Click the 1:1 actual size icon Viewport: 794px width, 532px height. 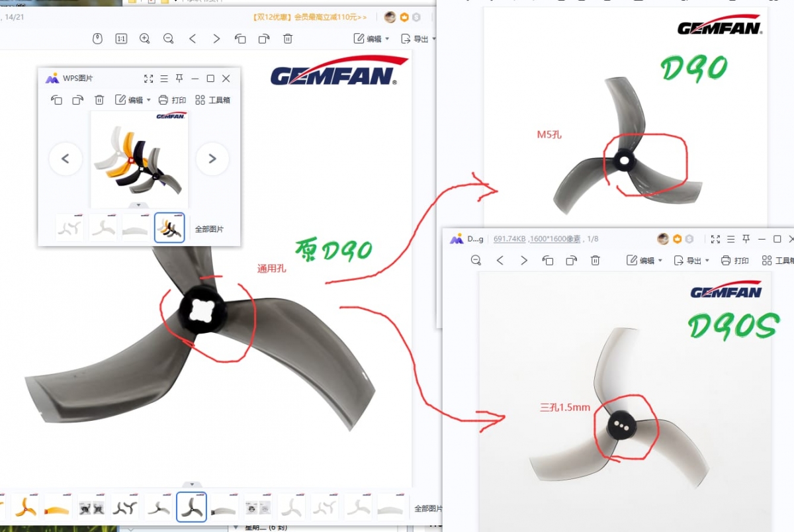point(121,39)
